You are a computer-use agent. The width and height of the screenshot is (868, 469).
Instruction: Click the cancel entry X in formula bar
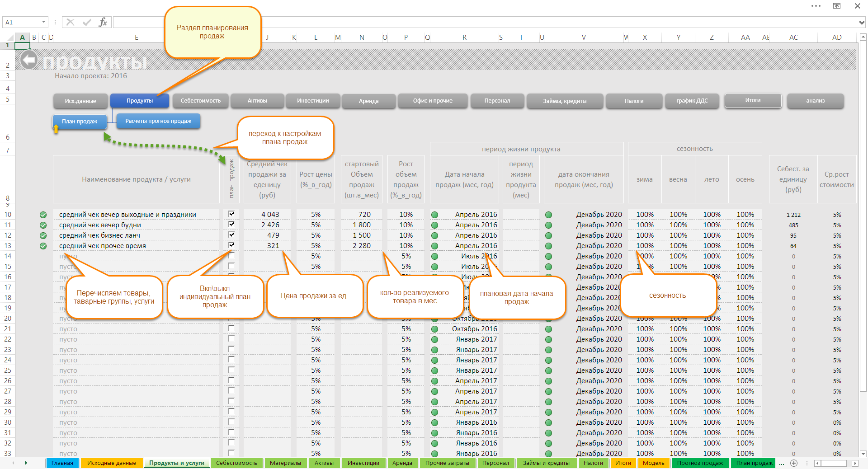[70, 22]
